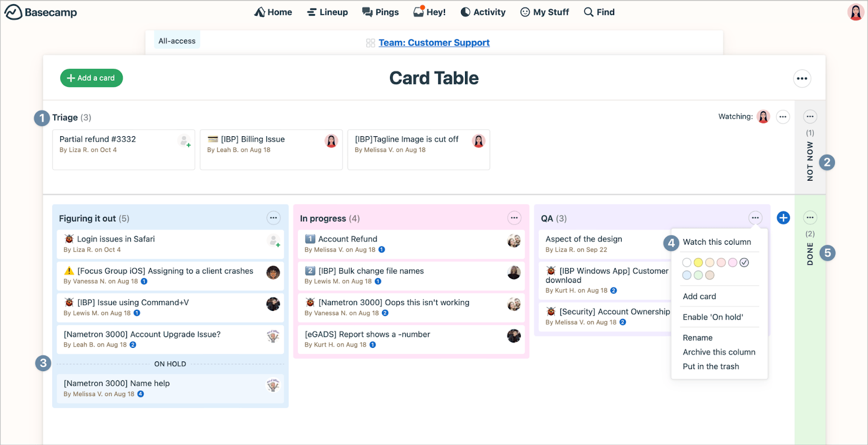
Task: Select the checked purple column color
Action: 744,263
